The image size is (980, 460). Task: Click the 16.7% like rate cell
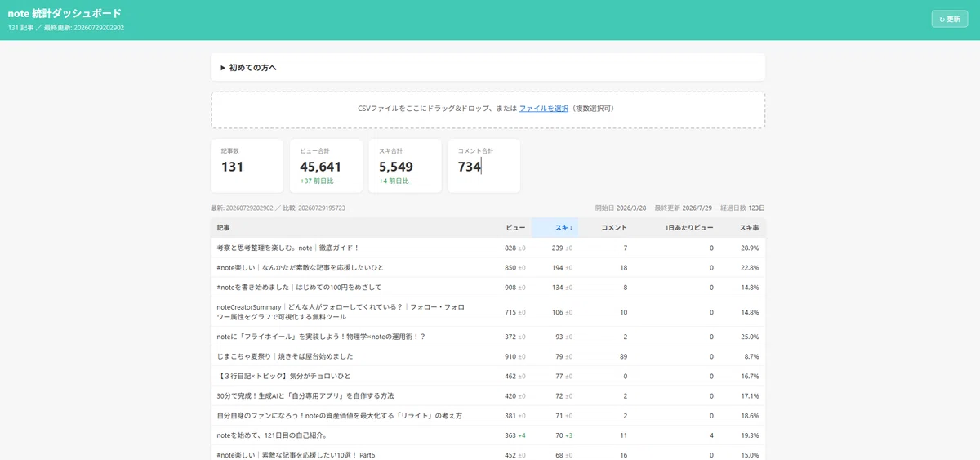[750, 377]
